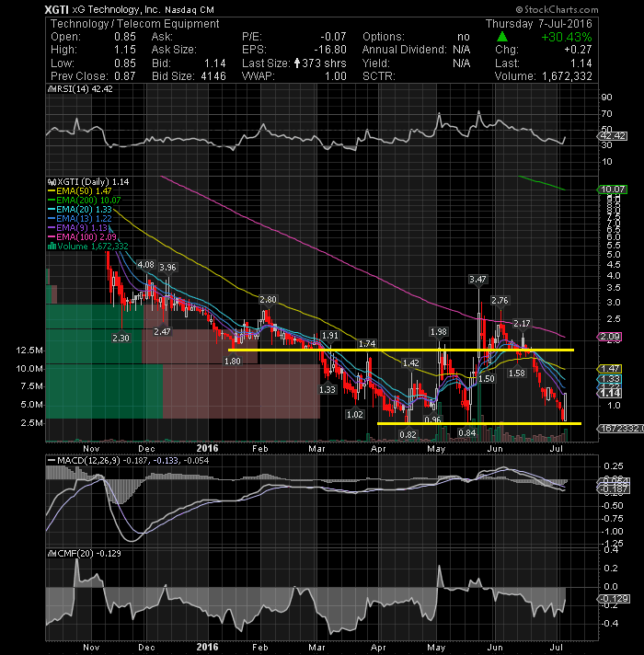644x655 pixels.
Task: Click the 2.30 November low label
Action: click(121, 338)
